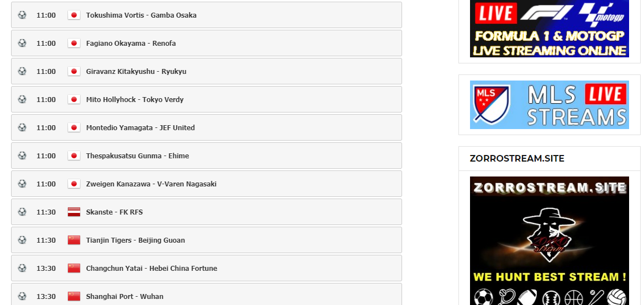
Task: Click the soccer ball icon beside Tokushima Vortis match
Action: 22,15
